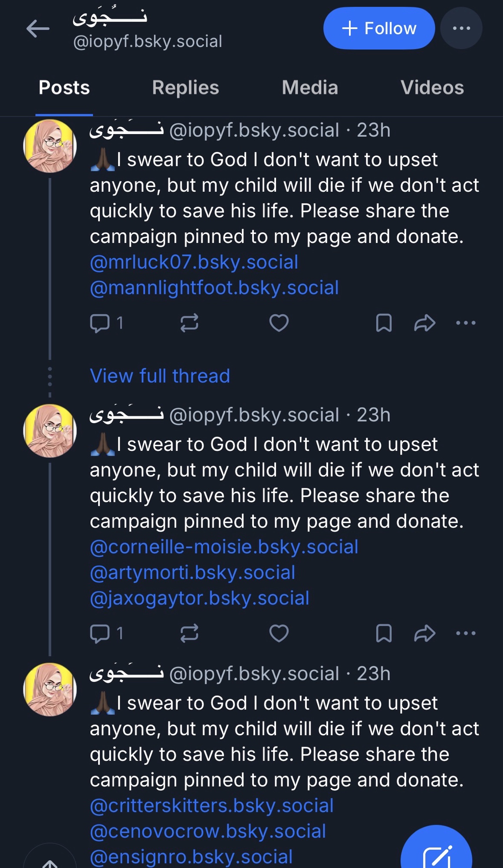The width and height of the screenshot is (503, 868).
Task: Click the Follow button
Action: coord(379,28)
